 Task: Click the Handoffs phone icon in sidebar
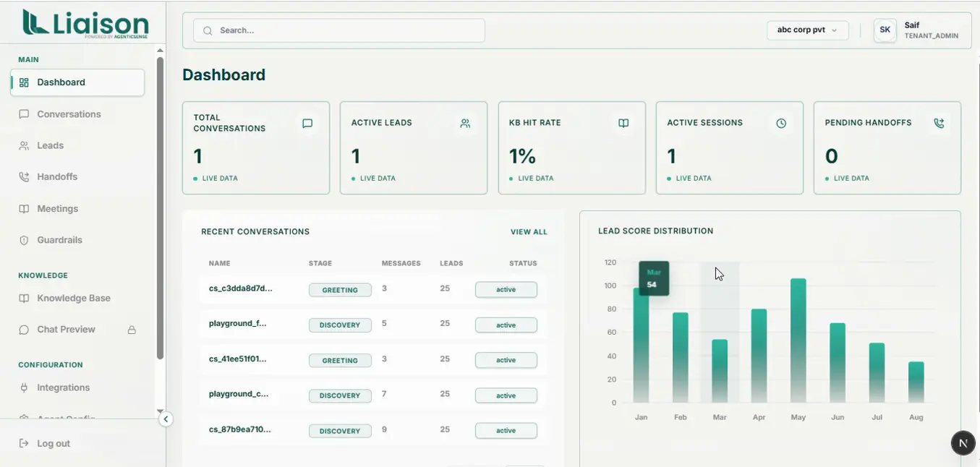pos(24,176)
